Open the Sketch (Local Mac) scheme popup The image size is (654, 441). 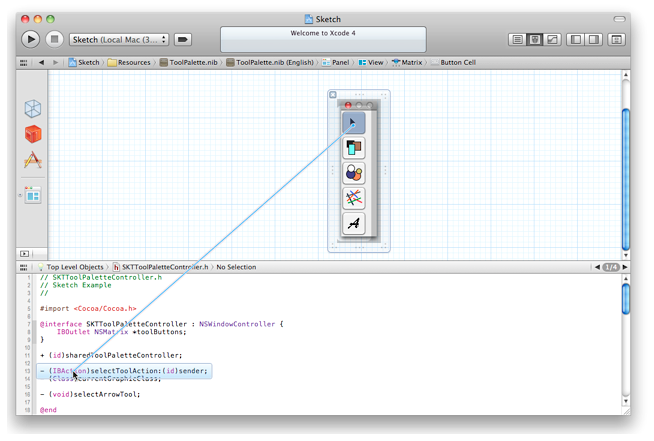(119, 40)
